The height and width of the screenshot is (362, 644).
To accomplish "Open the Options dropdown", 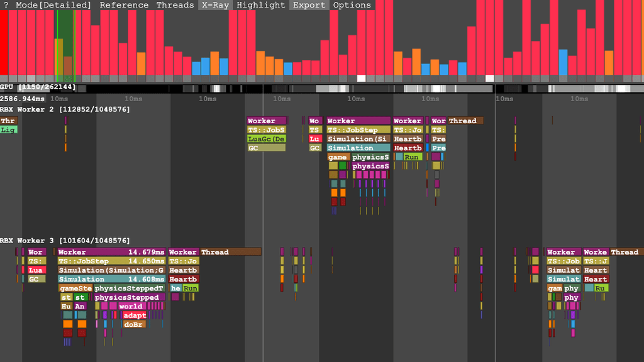I will [x=352, y=5].
